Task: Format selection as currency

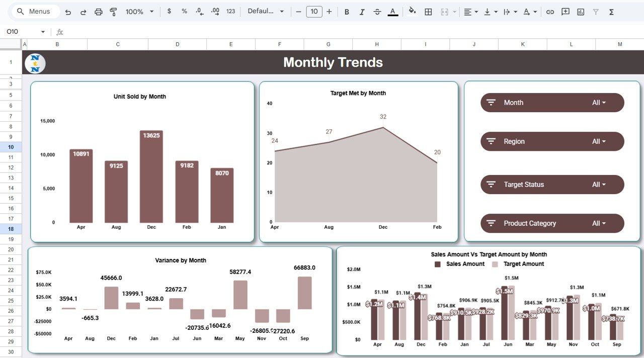Action: pyautogui.click(x=169, y=11)
